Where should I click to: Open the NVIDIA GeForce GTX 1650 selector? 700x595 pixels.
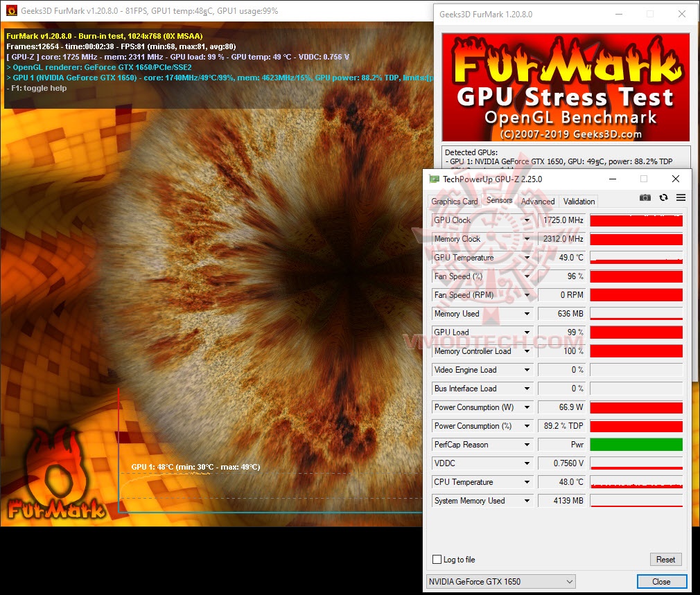(x=500, y=582)
